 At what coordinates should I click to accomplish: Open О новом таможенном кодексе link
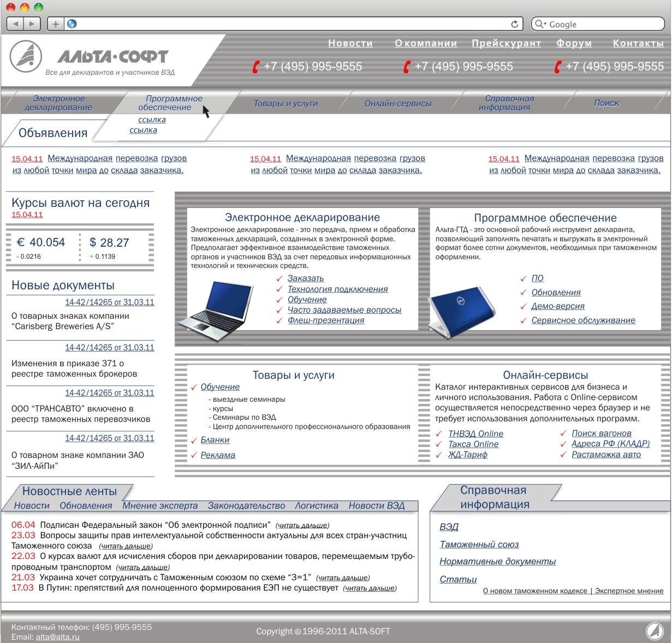click(x=535, y=591)
